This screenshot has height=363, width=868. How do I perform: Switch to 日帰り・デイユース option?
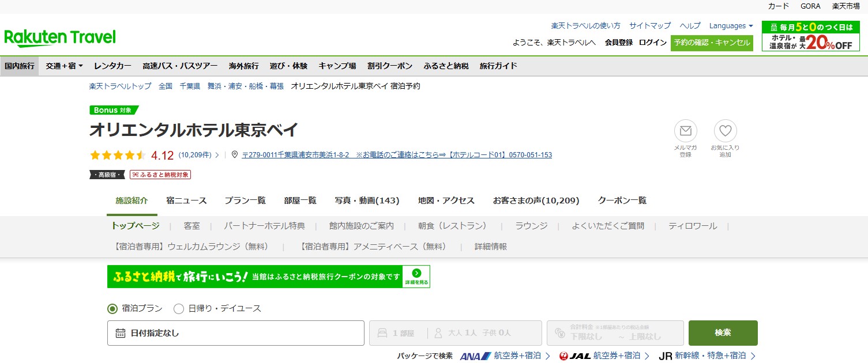click(179, 309)
